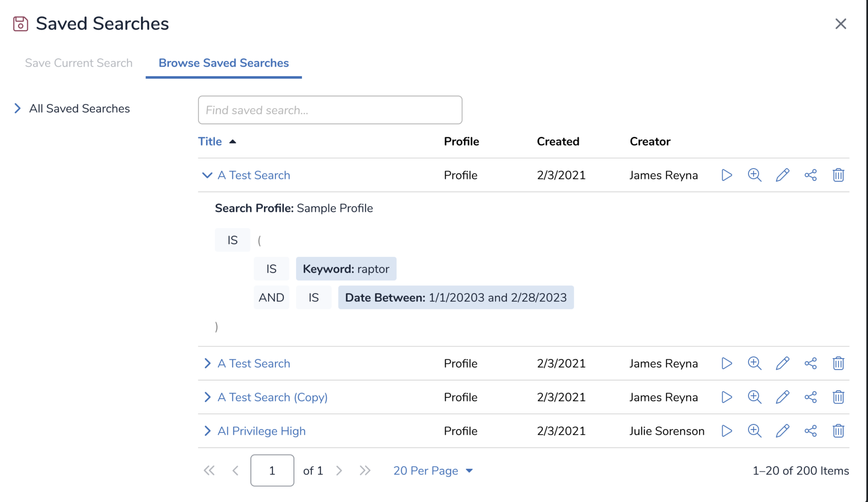Sort by the Title column header

point(210,142)
